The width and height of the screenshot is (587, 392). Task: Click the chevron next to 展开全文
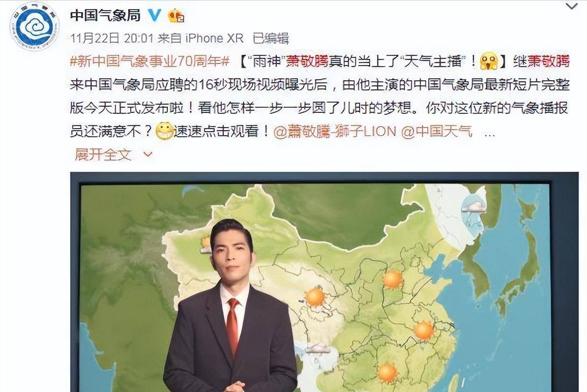coord(148,154)
